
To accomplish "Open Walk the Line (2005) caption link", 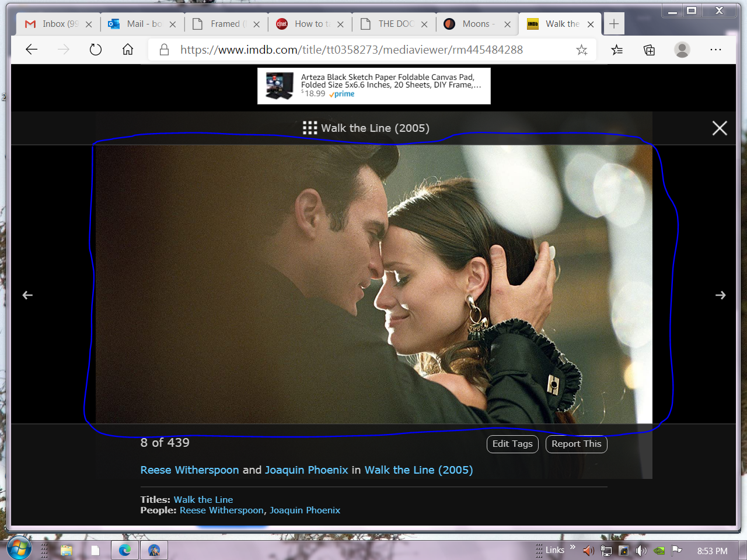I will [x=418, y=470].
